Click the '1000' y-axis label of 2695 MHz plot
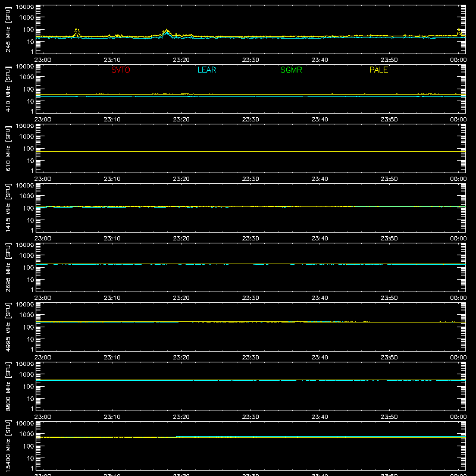The width and height of the screenshot is (476, 476). [x=27, y=256]
